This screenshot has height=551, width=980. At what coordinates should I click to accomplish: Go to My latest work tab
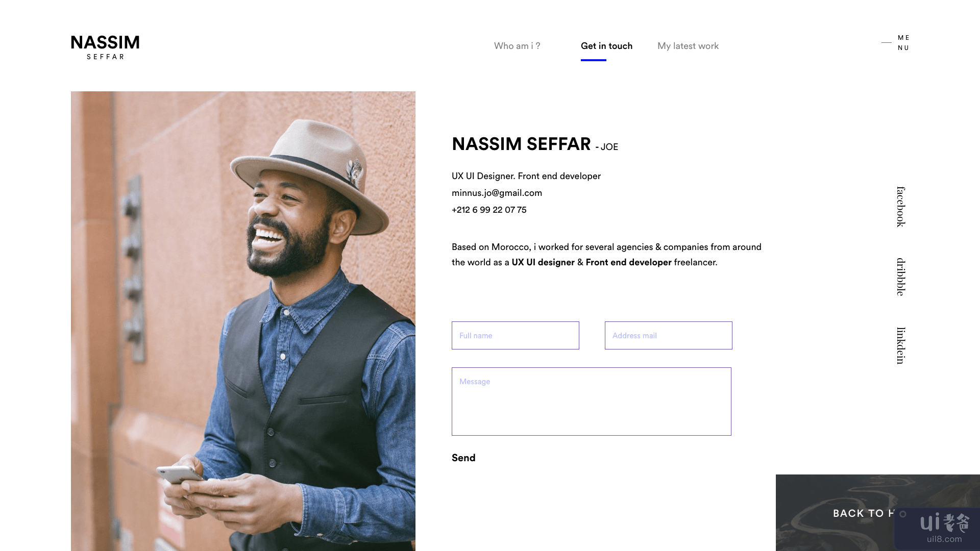688,46
